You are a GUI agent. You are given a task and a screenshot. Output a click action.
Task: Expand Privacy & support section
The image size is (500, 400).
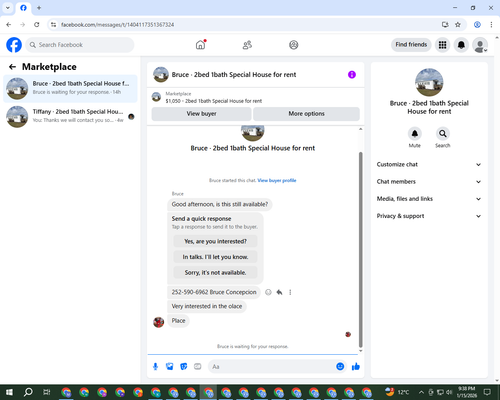(x=429, y=216)
